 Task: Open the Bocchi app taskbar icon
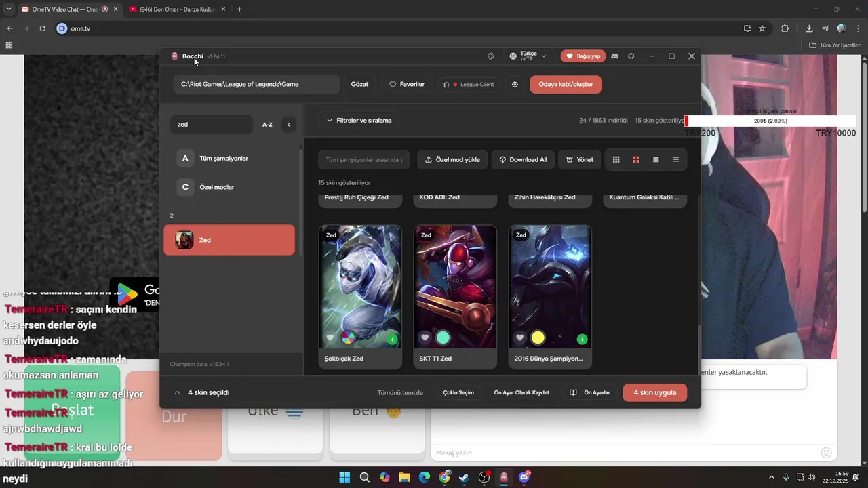click(x=504, y=477)
